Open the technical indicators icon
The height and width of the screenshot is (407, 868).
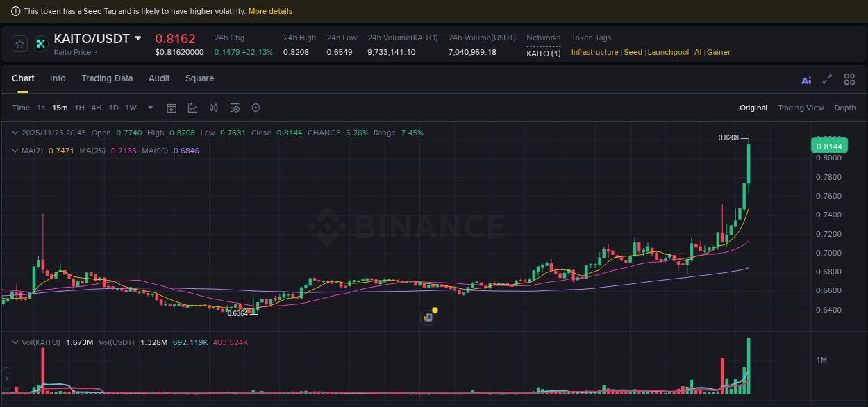(214, 108)
